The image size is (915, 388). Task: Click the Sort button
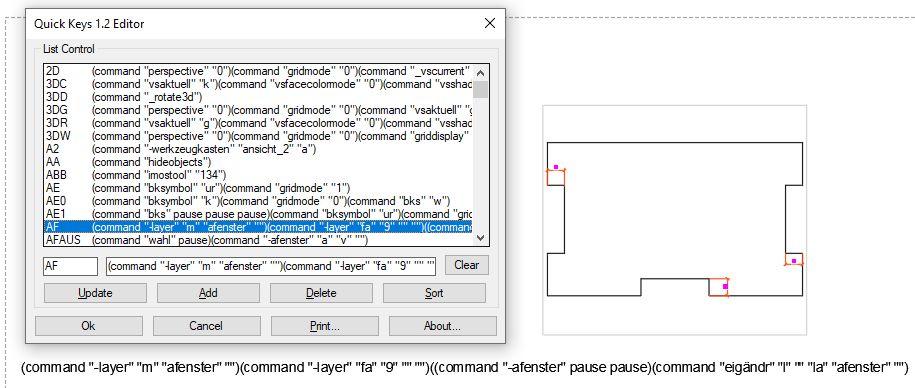[x=434, y=293]
